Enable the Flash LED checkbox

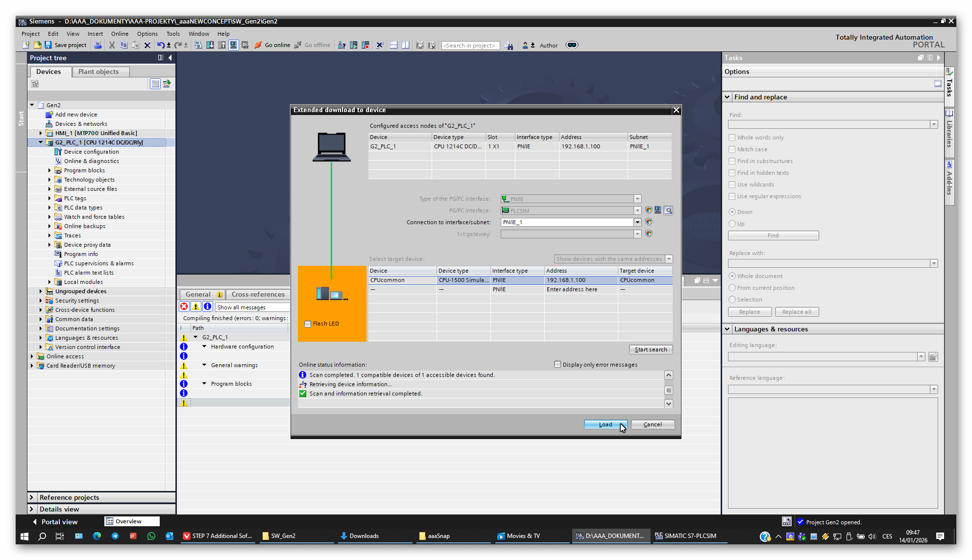click(308, 324)
